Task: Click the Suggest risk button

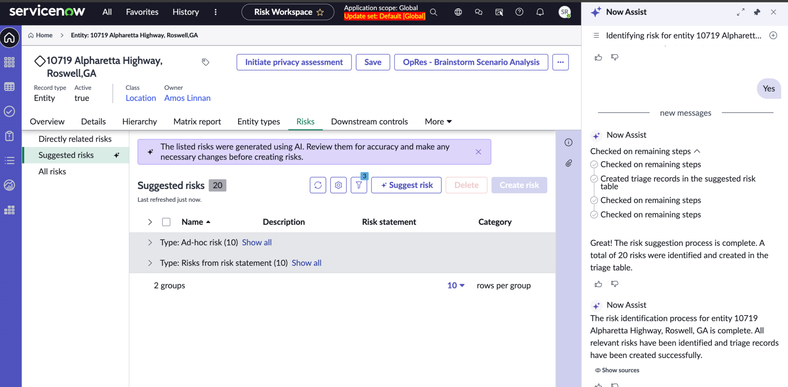Action: (406, 185)
